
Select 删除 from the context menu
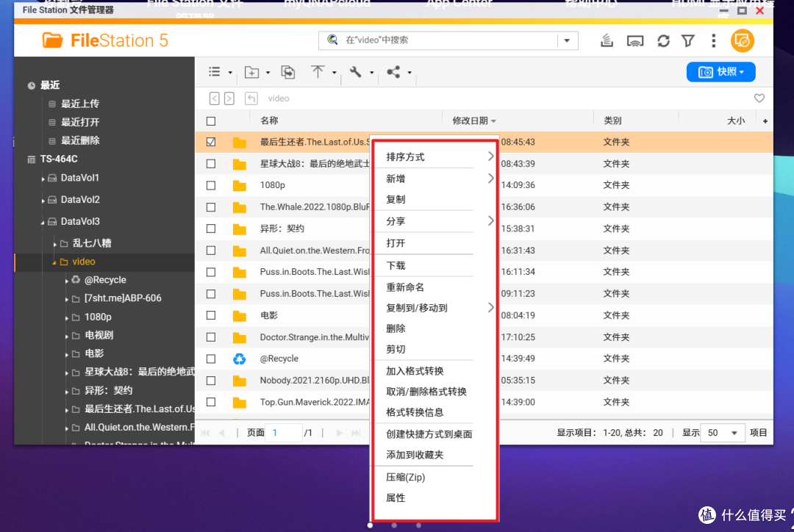point(396,328)
